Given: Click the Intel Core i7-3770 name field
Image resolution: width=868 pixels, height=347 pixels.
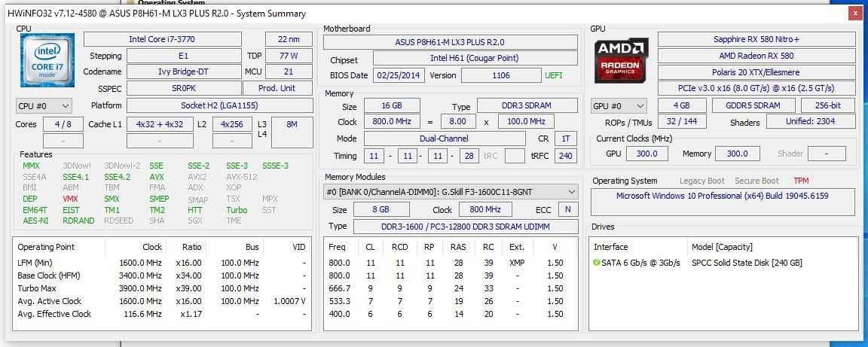Looking at the screenshot, I should pos(162,39).
